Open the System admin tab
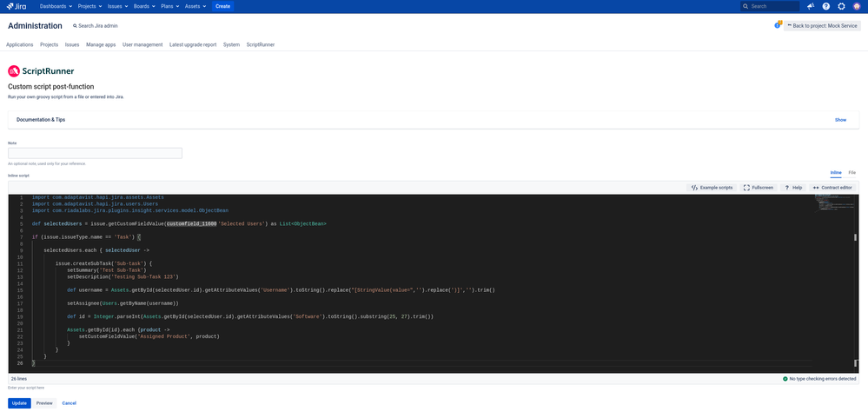The width and height of the screenshot is (868, 412). click(x=231, y=45)
